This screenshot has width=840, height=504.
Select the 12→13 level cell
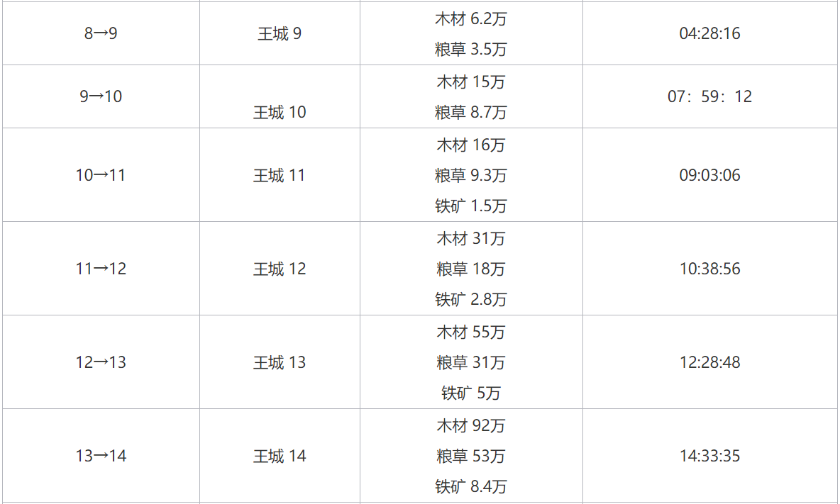tap(100, 362)
